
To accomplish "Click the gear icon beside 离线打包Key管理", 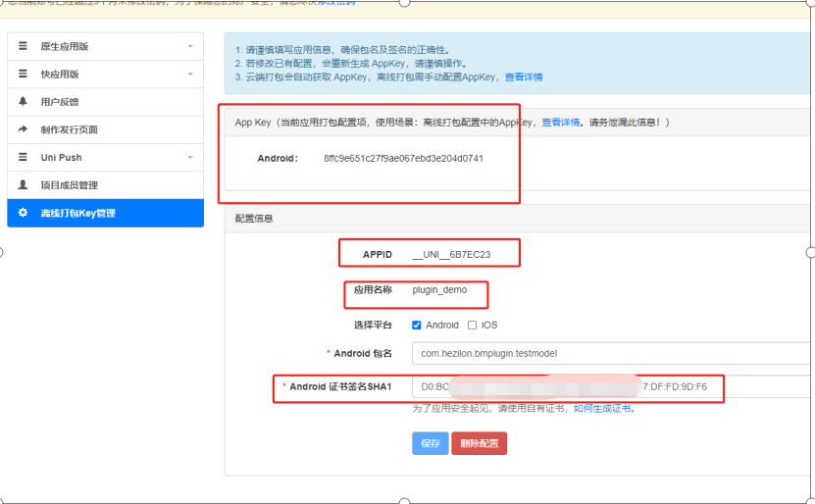I will click(x=23, y=213).
